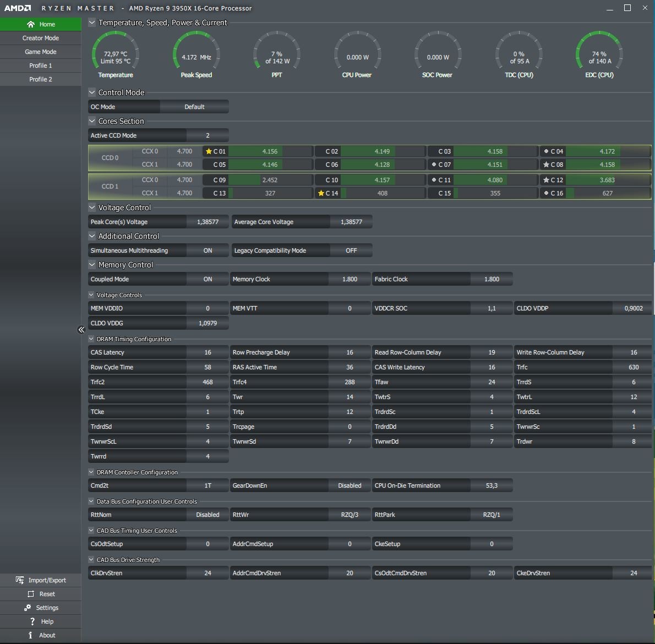The width and height of the screenshot is (655, 644).
Task: Collapse Data Bus Configuration User Controls
Action: [x=91, y=501]
